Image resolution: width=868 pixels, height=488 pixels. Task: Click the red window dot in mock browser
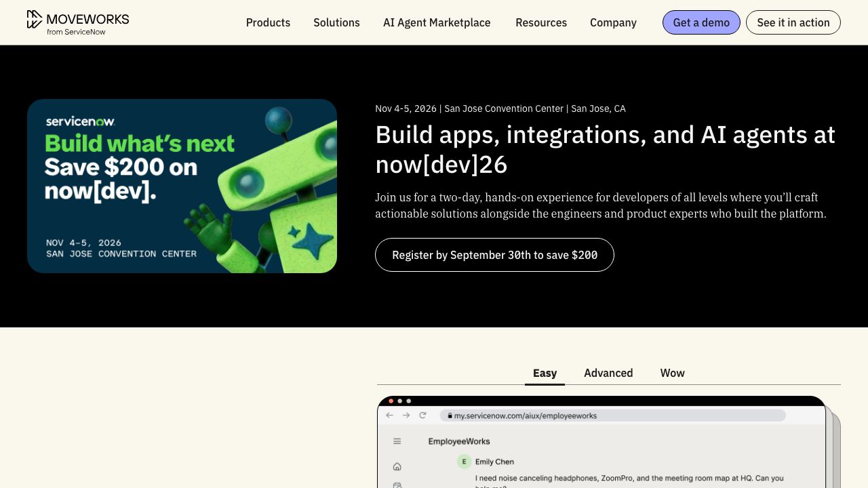tap(391, 401)
